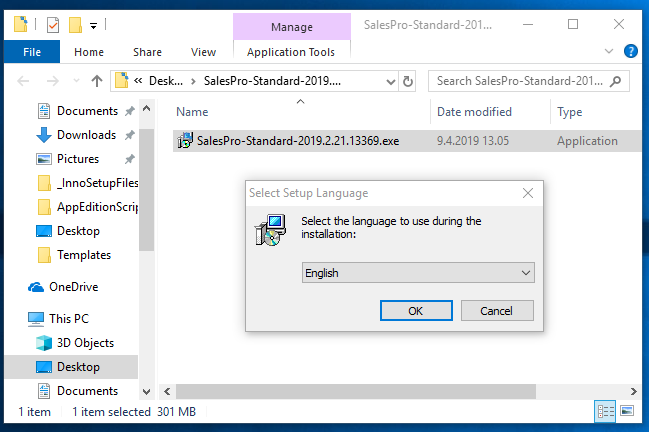
Task: Click Cancel in Select Setup Language dialog
Action: pos(497,311)
